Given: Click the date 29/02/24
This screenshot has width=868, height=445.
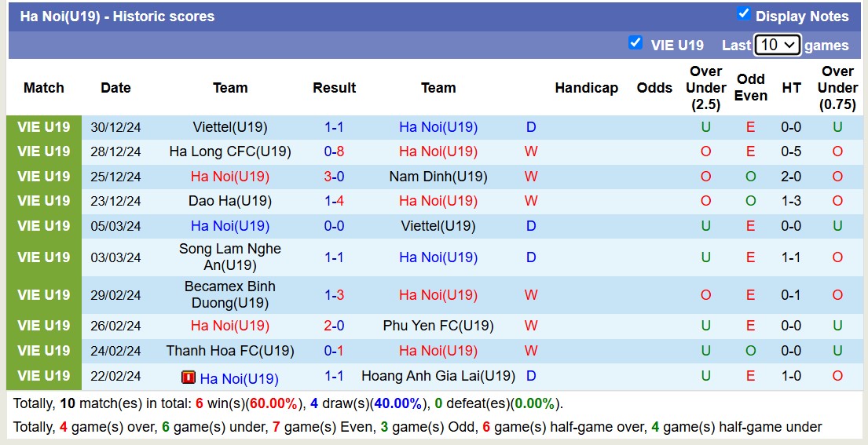Looking at the screenshot, I should pyautogui.click(x=115, y=295).
